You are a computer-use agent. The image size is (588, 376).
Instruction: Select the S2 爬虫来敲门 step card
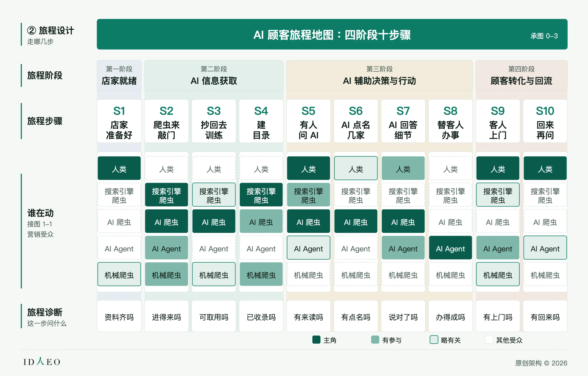coord(166,121)
